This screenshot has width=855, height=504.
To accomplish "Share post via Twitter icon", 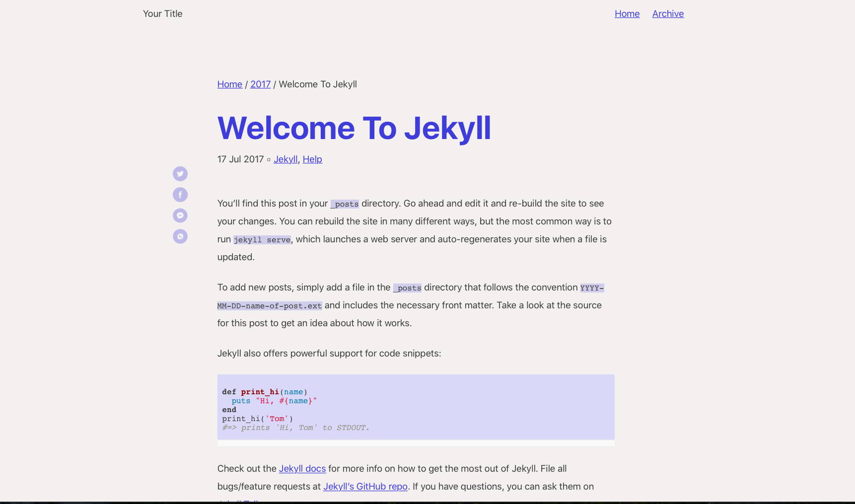I will (x=180, y=174).
